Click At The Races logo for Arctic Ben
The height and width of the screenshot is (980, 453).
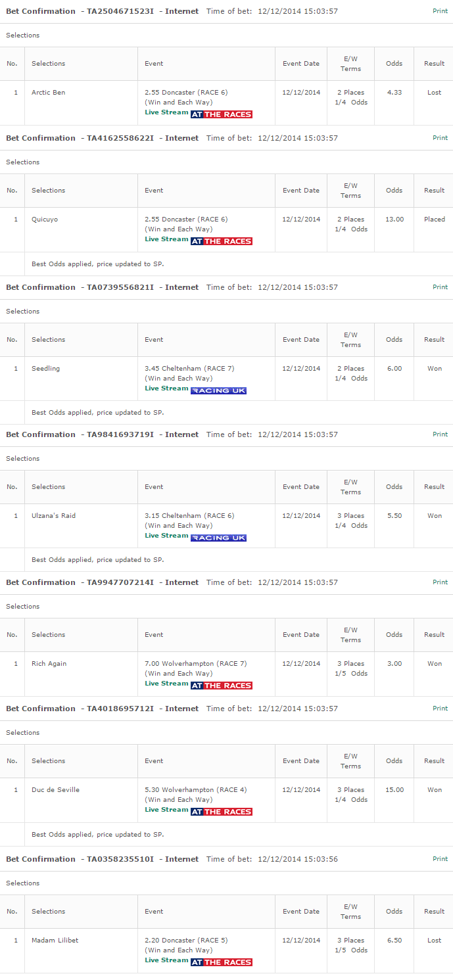point(222,114)
